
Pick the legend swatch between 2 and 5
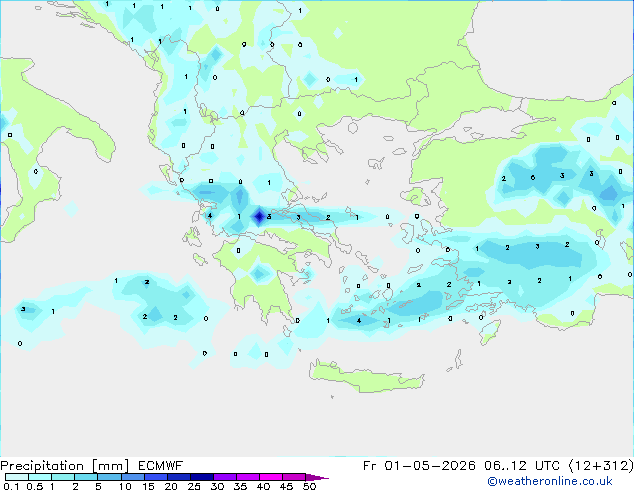(86, 477)
